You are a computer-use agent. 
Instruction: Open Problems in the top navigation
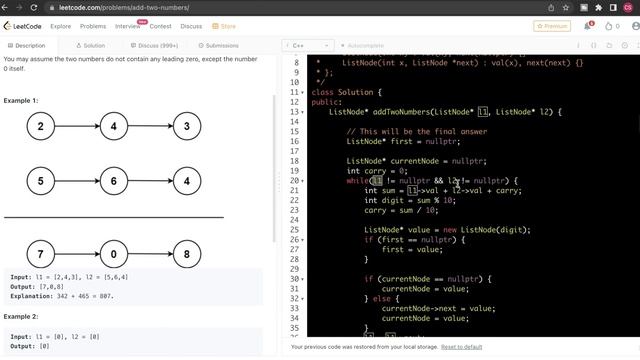(93, 26)
